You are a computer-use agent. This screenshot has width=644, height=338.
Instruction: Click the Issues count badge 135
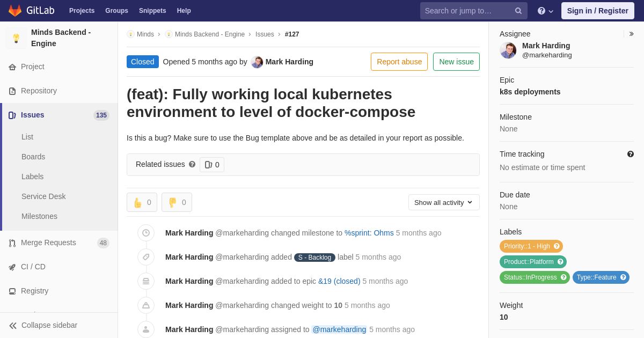pyautogui.click(x=101, y=115)
